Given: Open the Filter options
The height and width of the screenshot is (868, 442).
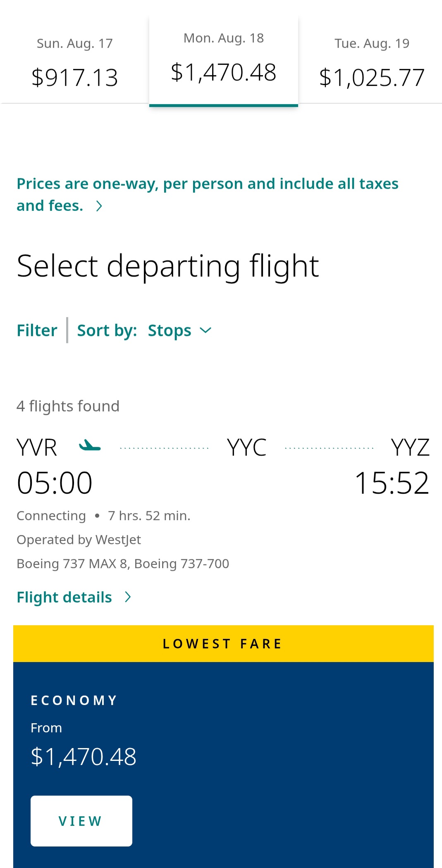Looking at the screenshot, I should click(37, 330).
